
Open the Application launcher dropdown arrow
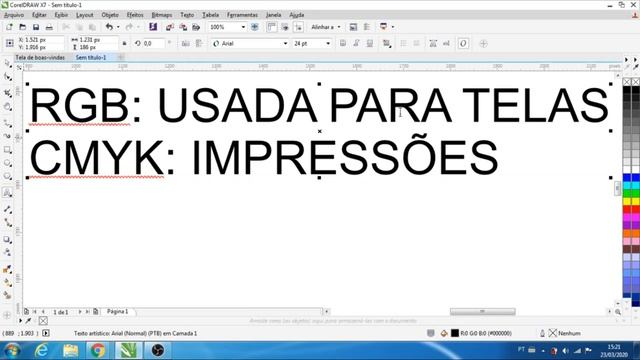pyautogui.click(x=393, y=27)
